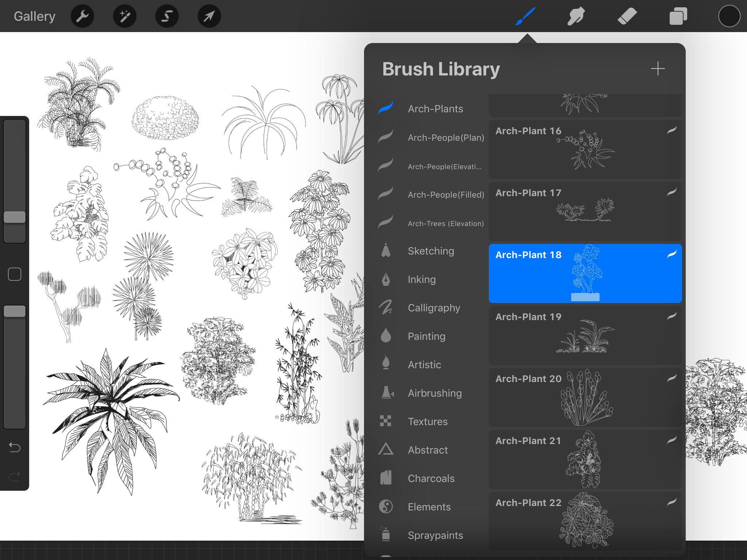The image size is (747, 560).
Task: Add a new brush with plus button
Action: pos(658,69)
